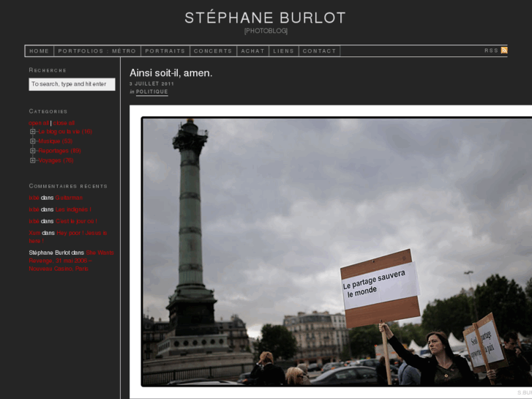Open the RSS feed icon
Image resolution: width=532 pixels, height=399 pixels.
(x=504, y=51)
